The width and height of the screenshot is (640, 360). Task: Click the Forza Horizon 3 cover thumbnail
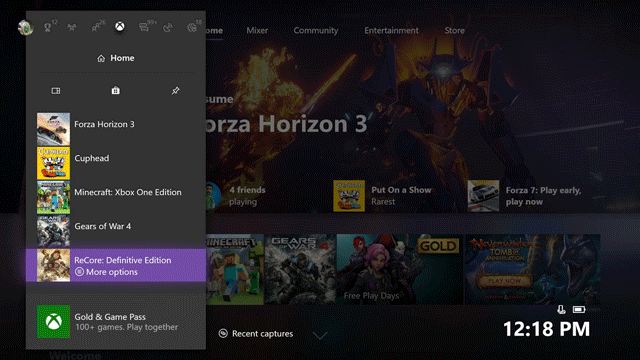(53, 129)
